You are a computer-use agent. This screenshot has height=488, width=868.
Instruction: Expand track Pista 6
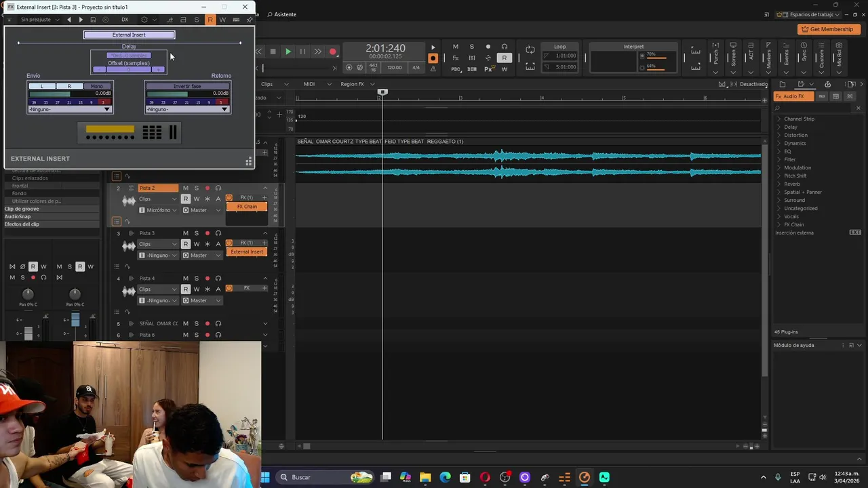[x=265, y=335]
